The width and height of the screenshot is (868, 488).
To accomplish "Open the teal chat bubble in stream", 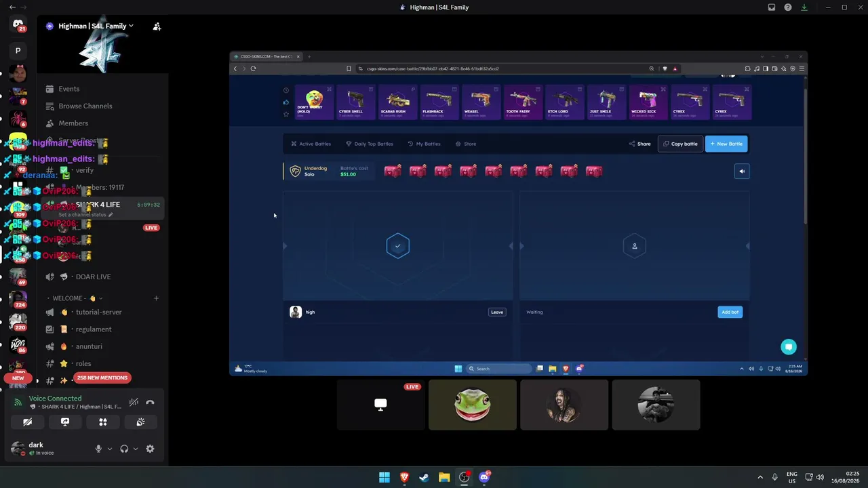I will (x=789, y=347).
